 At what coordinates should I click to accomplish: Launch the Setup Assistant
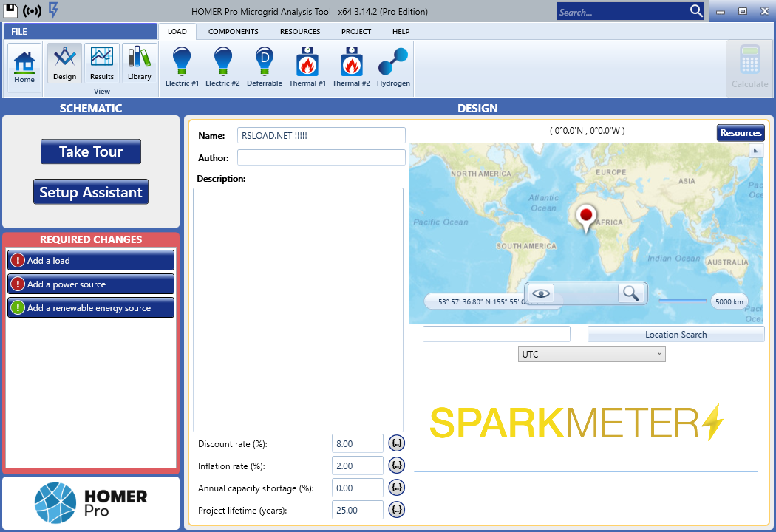(x=91, y=192)
